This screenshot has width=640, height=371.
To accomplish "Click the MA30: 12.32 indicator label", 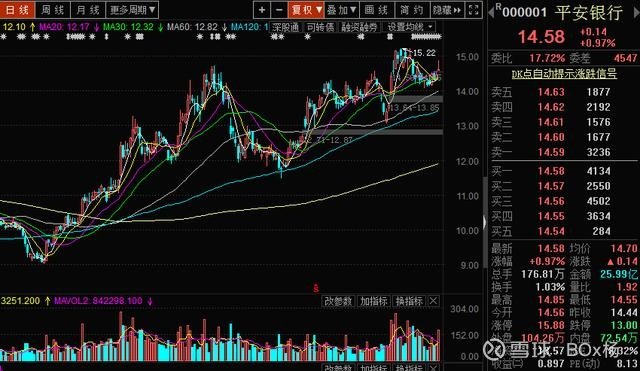I will click(x=128, y=27).
